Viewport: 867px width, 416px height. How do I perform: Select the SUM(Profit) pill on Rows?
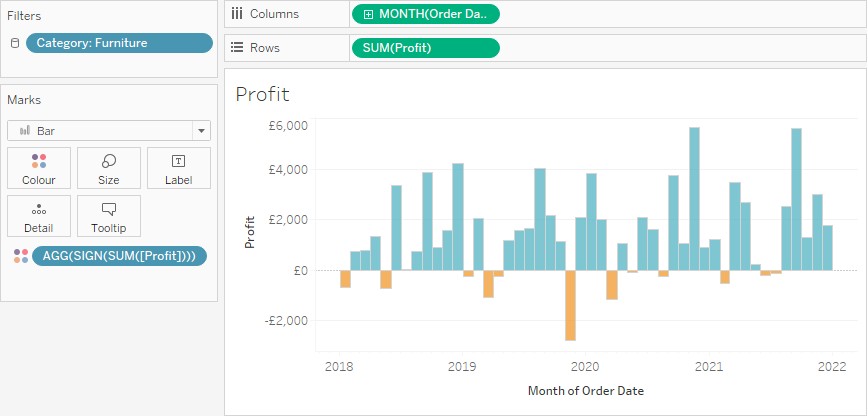coord(425,48)
